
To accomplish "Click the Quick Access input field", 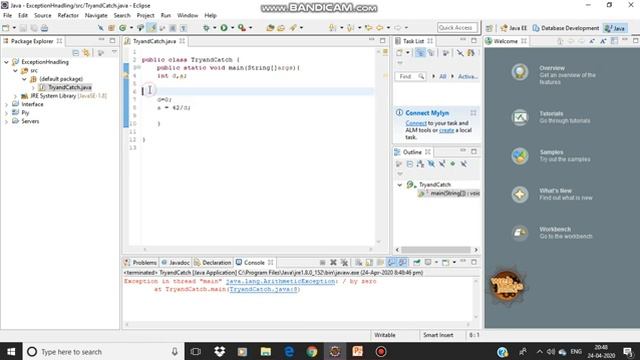I will tap(457, 28).
